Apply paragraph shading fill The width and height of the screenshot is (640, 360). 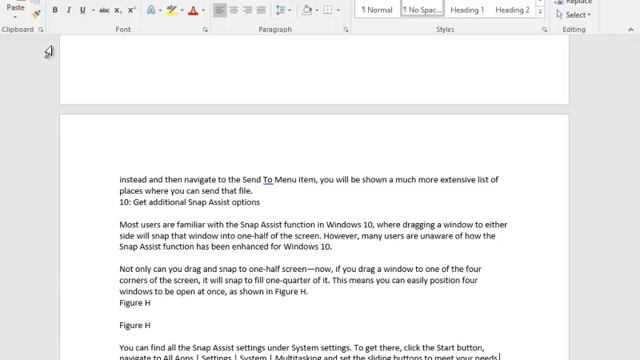[307, 10]
